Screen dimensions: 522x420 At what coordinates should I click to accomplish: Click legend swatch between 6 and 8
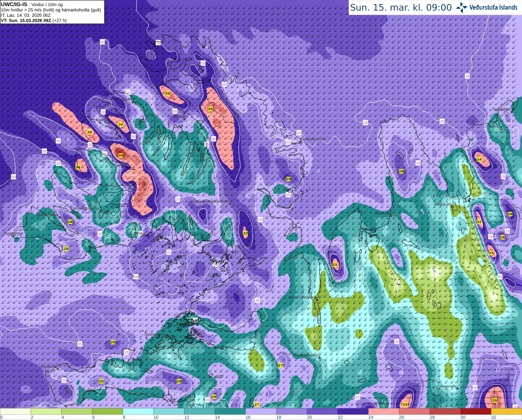[107, 412]
